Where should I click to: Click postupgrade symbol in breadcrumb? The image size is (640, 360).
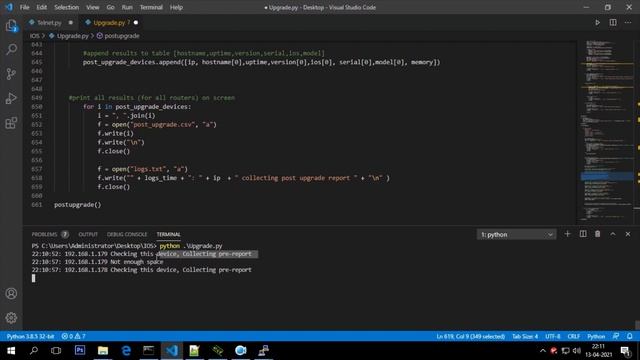pos(122,36)
